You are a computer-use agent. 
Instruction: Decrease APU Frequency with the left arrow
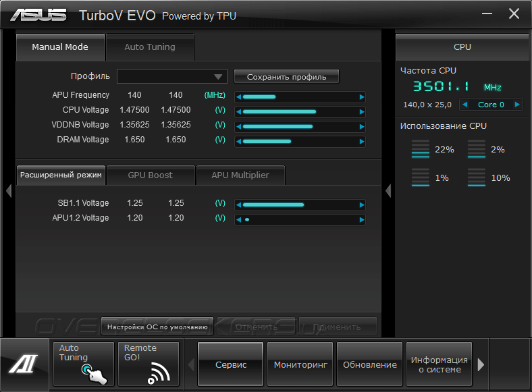point(238,97)
